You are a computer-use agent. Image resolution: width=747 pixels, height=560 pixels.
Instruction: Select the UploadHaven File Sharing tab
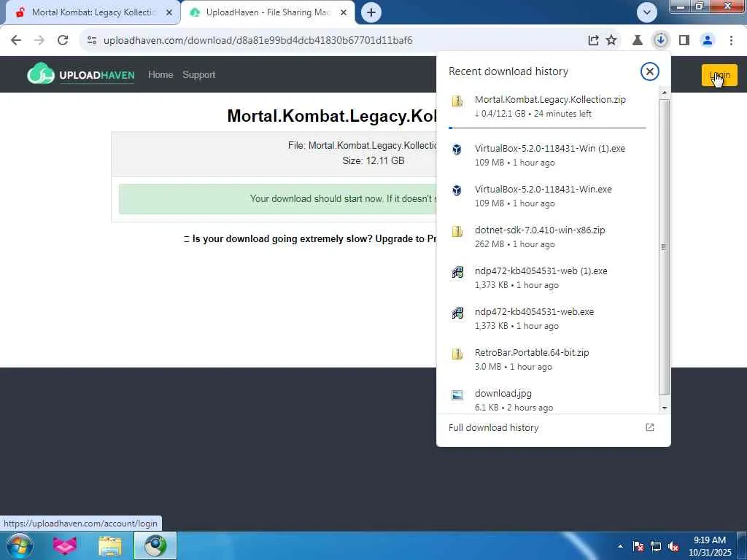tap(268, 12)
